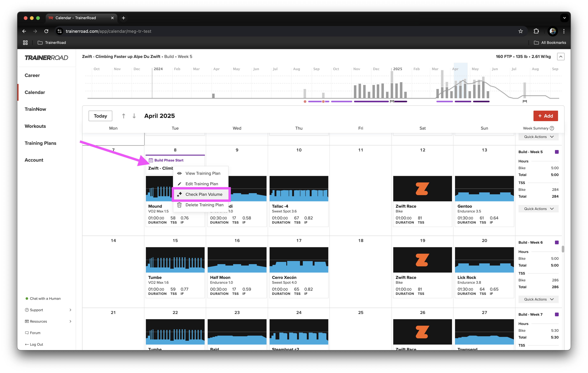The width and height of the screenshot is (588, 373).
Task: Click the red Add button
Action: click(x=546, y=116)
